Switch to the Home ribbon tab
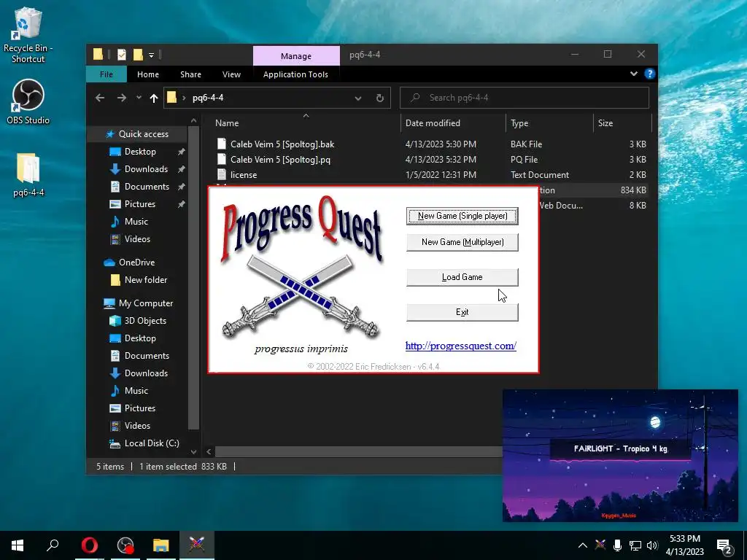The image size is (747, 560). 148,74
